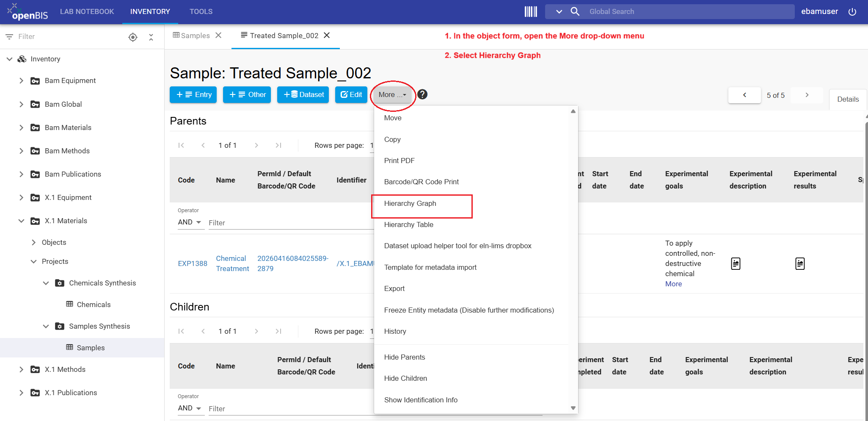Click the barcode scanner icon in header

531,11
